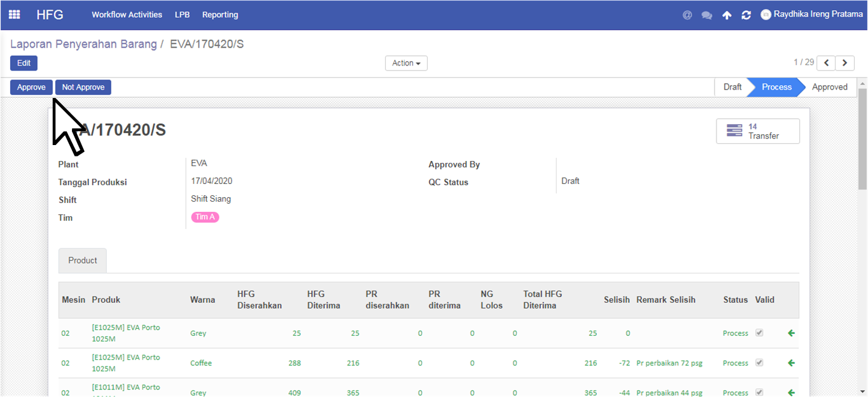Click green arrow on Coffee row
Screen dimensions: 868x397
click(791, 363)
